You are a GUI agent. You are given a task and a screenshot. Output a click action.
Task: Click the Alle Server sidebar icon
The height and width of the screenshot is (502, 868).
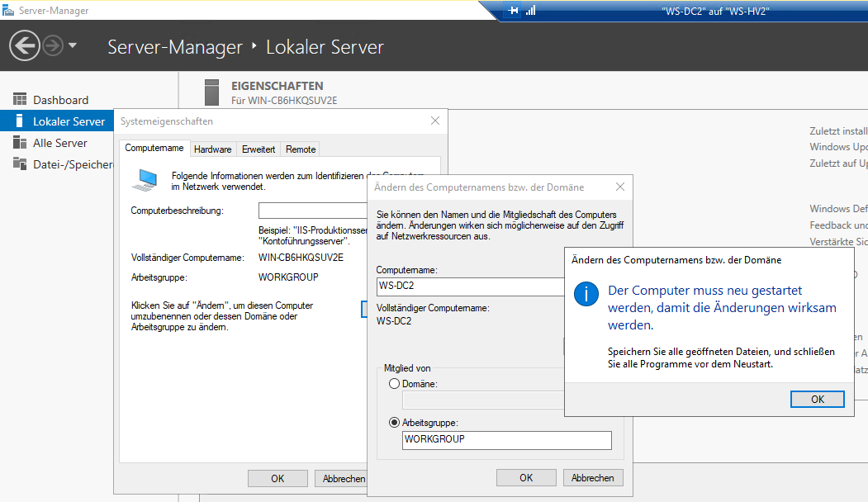(20, 143)
